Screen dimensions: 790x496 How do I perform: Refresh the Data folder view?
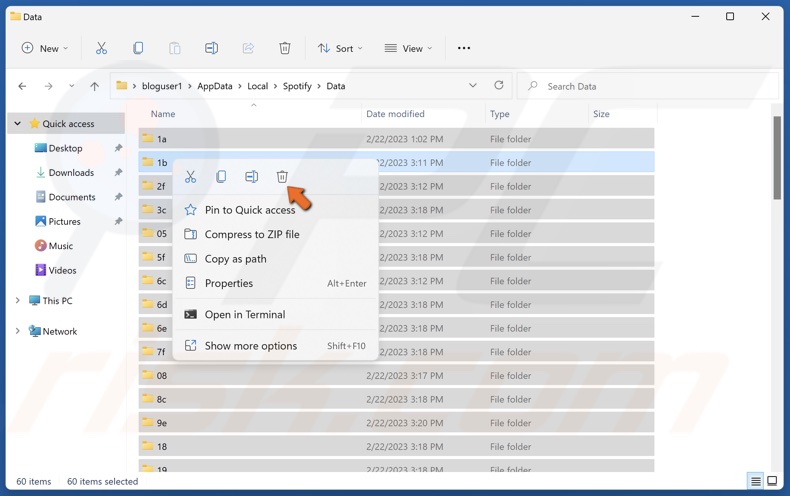(499, 85)
